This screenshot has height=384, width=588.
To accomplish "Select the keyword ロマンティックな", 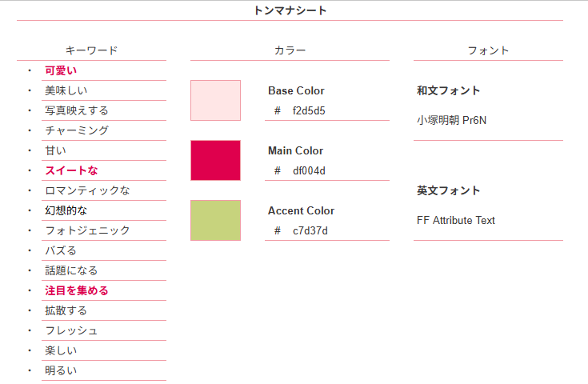I will pos(87,190).
